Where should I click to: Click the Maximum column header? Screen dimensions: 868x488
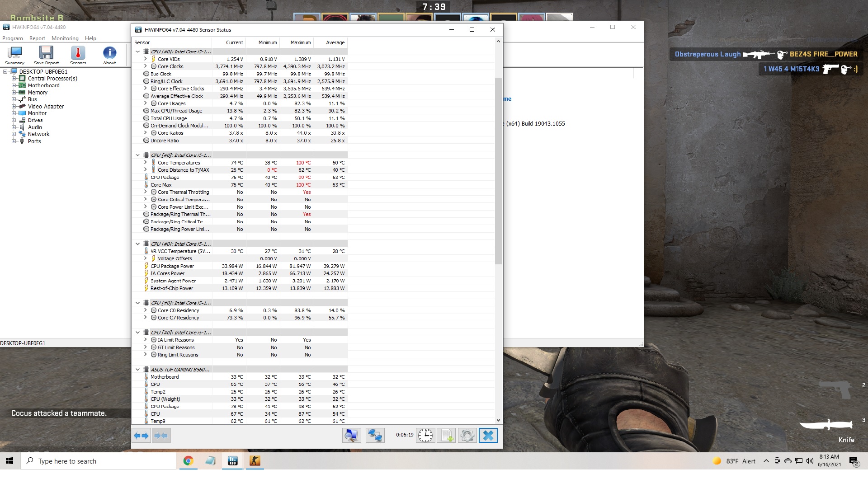[x=297, y=42]
